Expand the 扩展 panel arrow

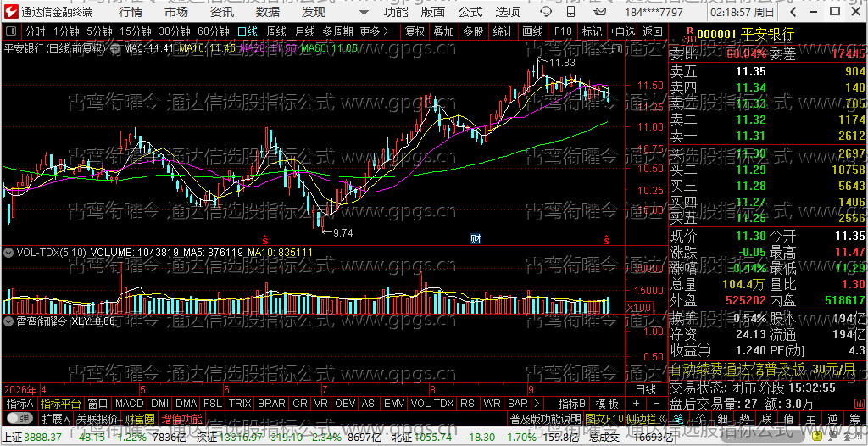point(55,418)
